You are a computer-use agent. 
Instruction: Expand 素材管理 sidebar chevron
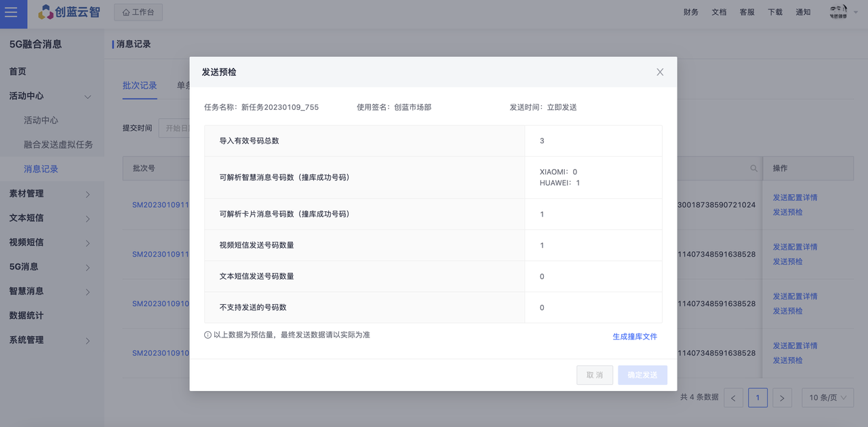[87, 195]
